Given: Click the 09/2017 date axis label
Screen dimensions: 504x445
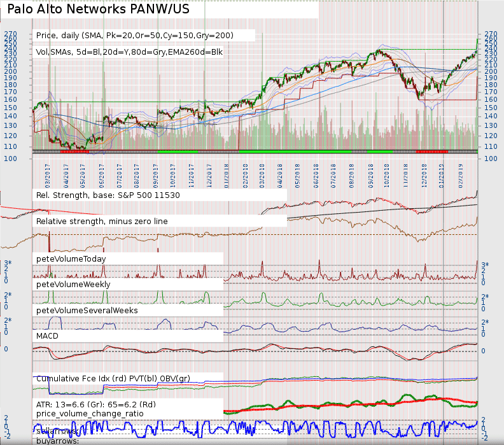Looking at the screenshot, I should tap(155, 176).
